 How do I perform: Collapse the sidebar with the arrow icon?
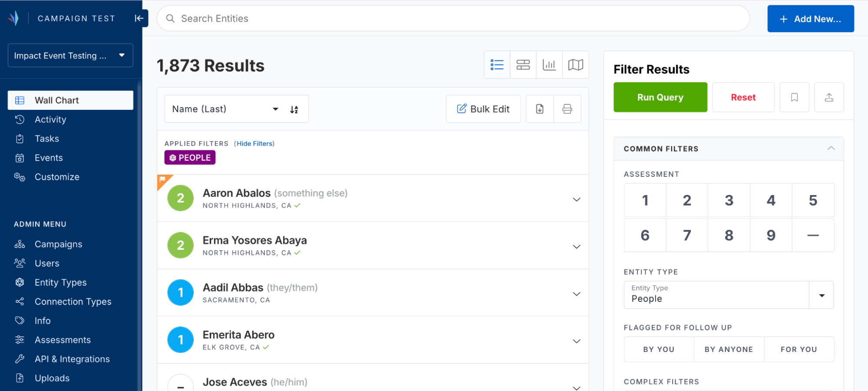click(x=139, y=18)
